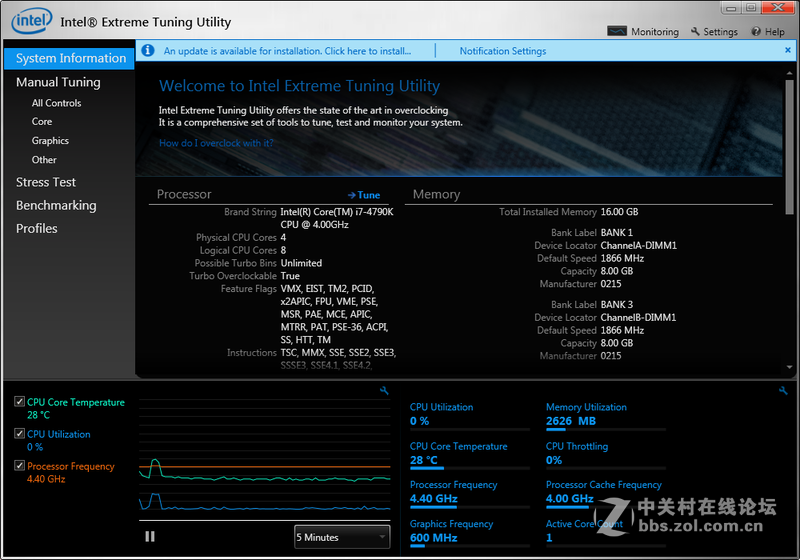Click the CPU Utilization 0 % monitor tile
Screen dimensions: 800x560
tap(469, 415)
